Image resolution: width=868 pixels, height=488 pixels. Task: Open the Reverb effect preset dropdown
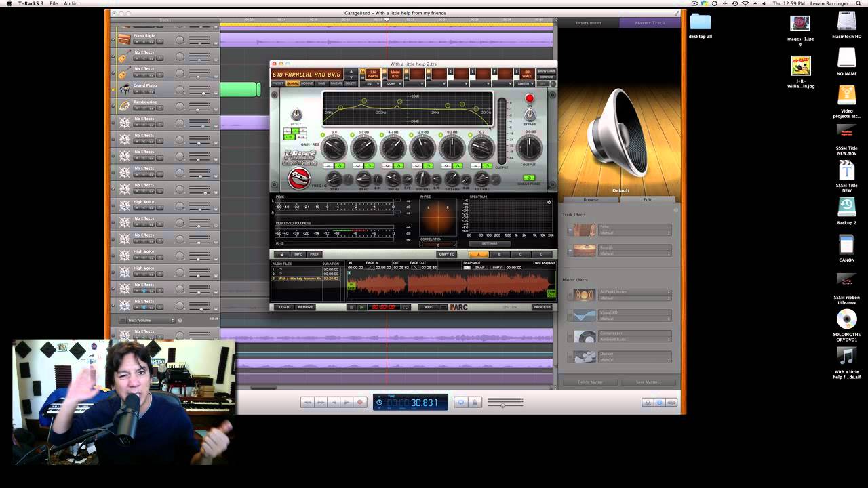[635, 253]
